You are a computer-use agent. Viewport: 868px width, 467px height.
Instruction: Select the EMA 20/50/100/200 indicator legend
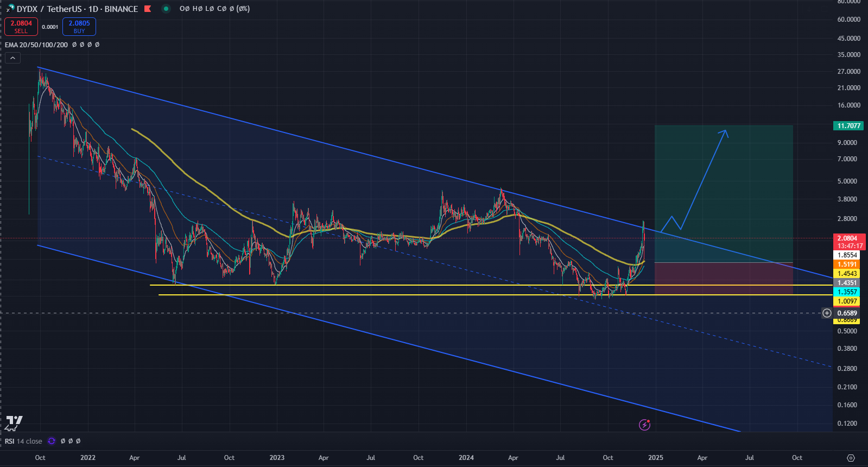(36, 45)
